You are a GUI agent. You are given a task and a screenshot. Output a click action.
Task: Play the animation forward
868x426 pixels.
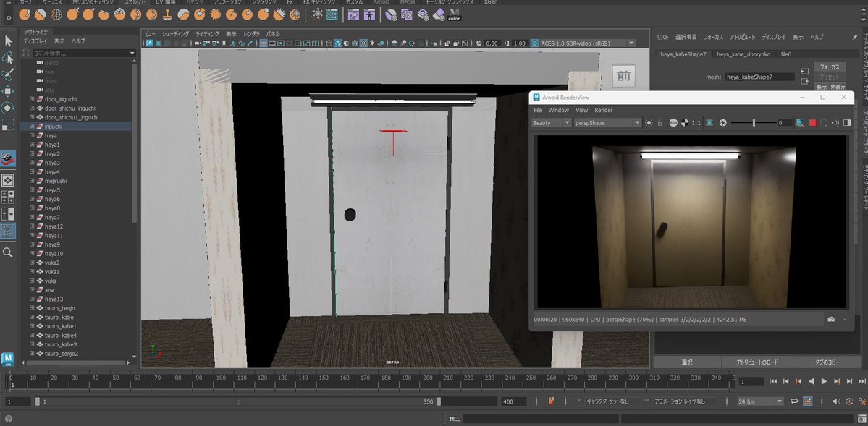pyautogui.click(x=824, y=381)
